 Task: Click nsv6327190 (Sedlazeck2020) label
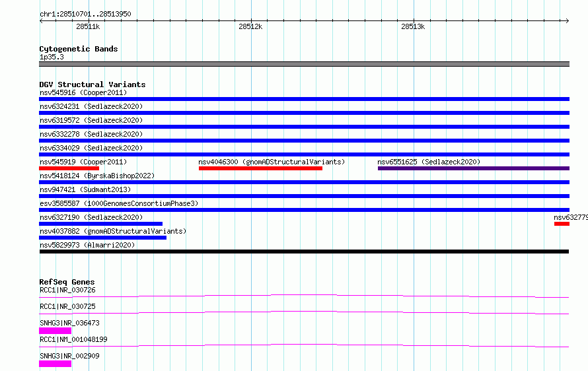[x=91, y=217]
